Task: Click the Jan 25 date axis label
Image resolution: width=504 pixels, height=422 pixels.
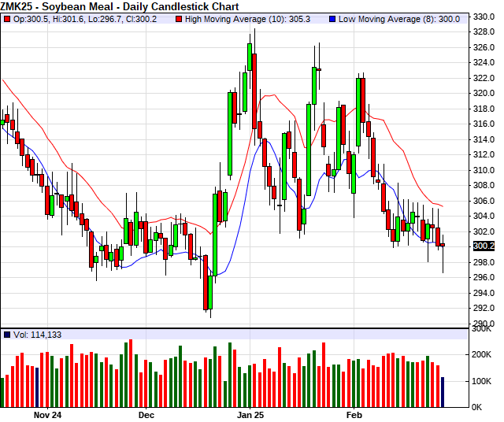Action: [251, 413]
